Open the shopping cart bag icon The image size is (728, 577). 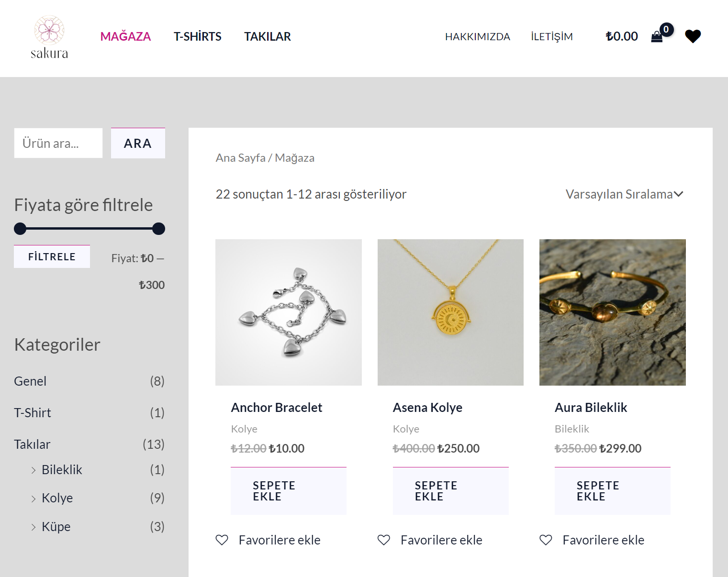(657, 37)
